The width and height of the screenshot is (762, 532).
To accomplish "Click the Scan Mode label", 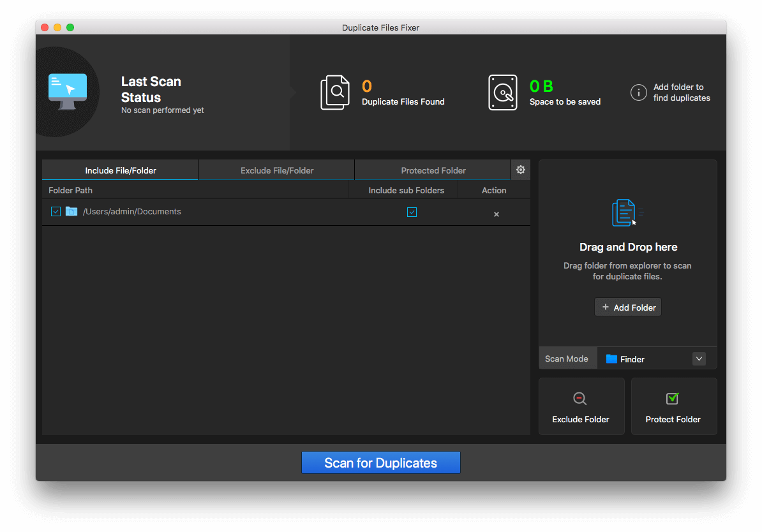I will tap(566, 358).
